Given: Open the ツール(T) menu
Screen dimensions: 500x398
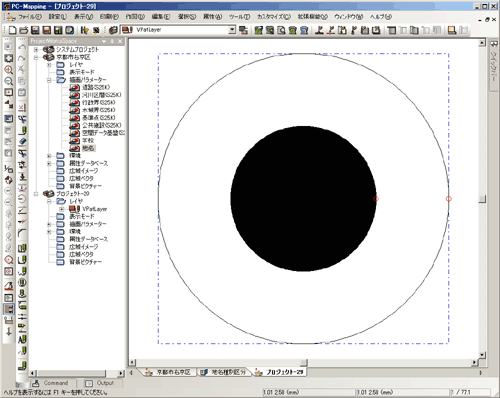Looking at the screenshot, I should coord(239,17).
